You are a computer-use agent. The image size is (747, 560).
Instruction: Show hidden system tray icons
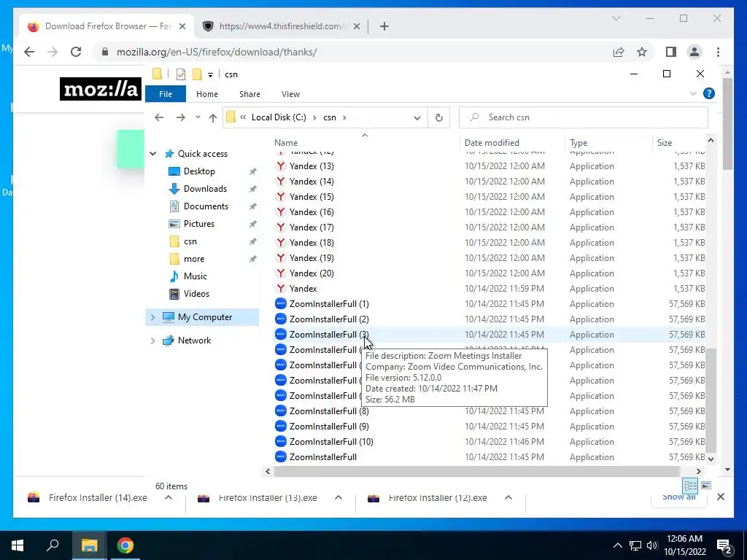pos(617,545)
